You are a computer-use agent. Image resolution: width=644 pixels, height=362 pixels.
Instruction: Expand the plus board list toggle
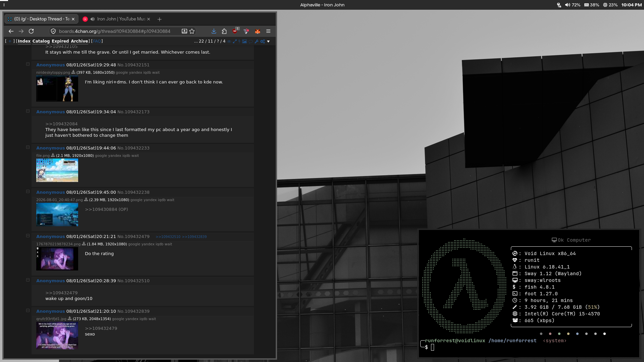pyautogui.click(x=10, y=41)
